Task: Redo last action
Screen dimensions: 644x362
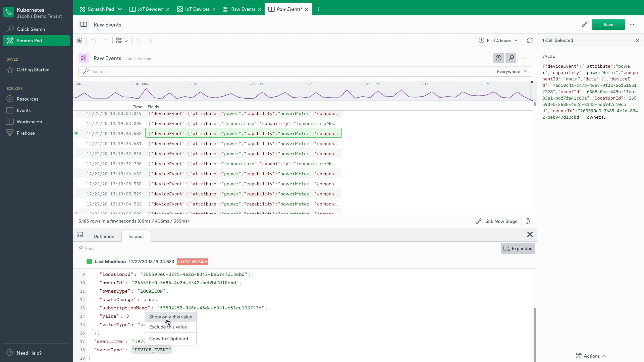Action: coord(106,41)
